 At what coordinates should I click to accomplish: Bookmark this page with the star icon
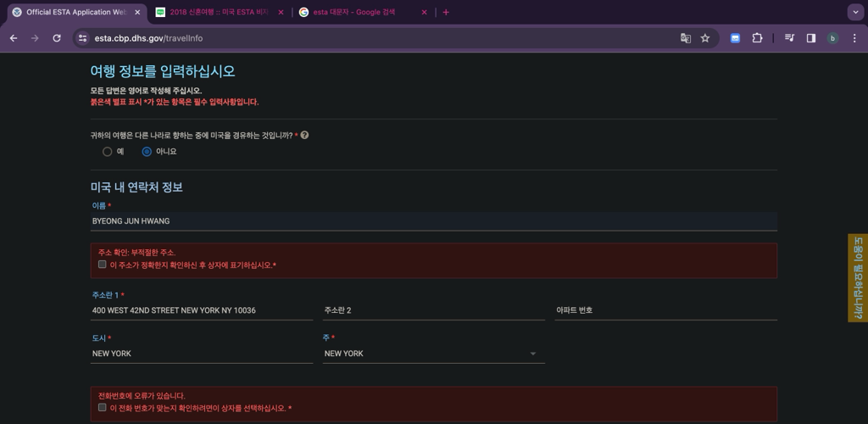click(704, 38)
